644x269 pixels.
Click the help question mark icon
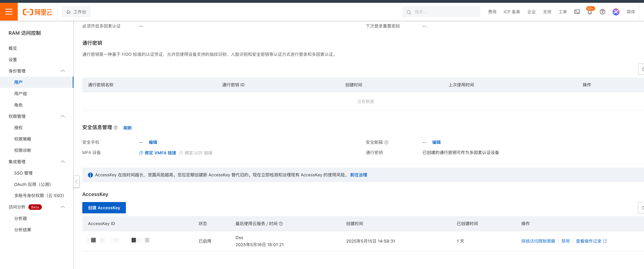602,12
